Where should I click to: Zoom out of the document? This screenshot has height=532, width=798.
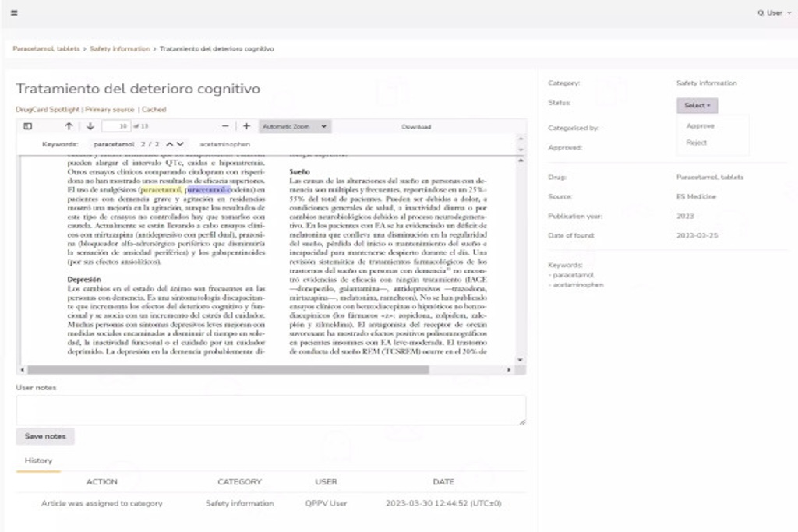pos(225,125)
